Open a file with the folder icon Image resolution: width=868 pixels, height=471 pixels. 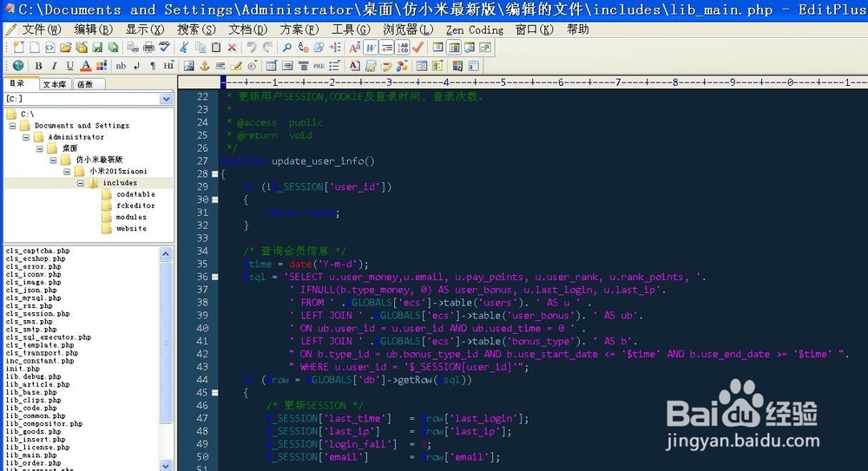[65, 48]
